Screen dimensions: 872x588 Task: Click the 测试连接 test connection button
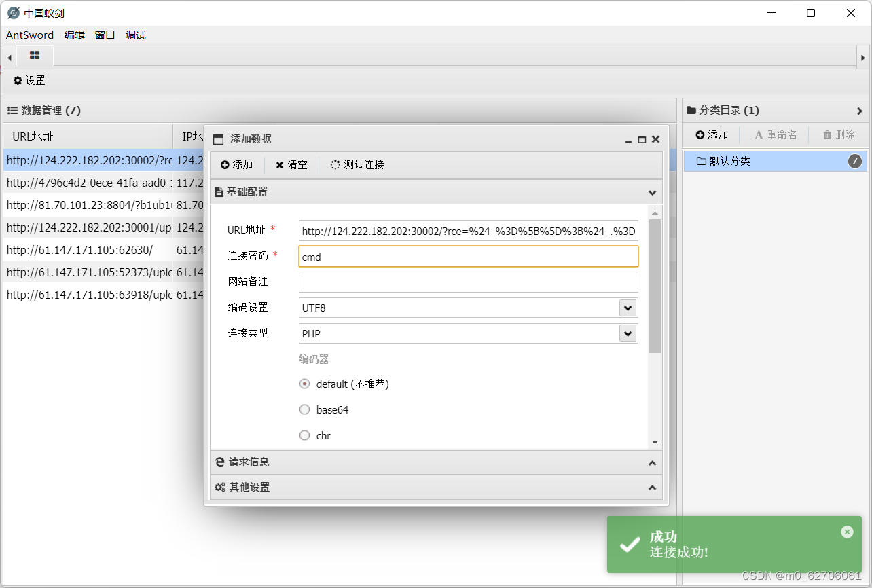[x=357, y=164]
